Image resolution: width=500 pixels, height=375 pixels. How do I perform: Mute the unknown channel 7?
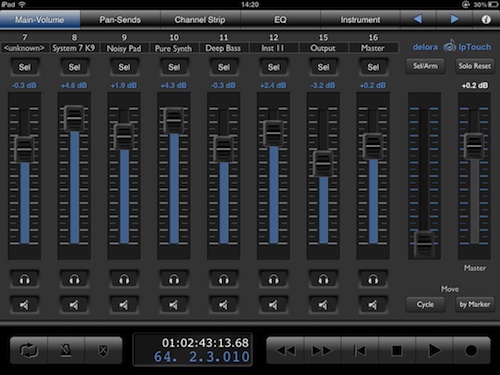coord(25,304)
